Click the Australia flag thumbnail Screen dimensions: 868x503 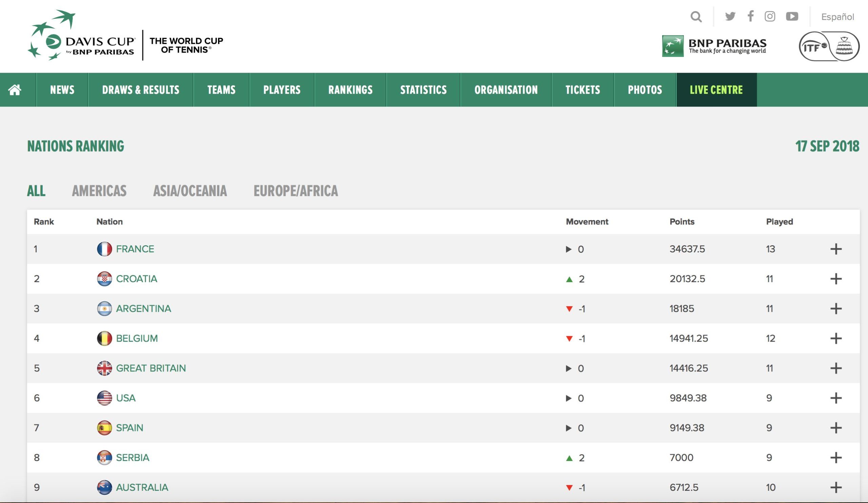click(x=104, y=487)
